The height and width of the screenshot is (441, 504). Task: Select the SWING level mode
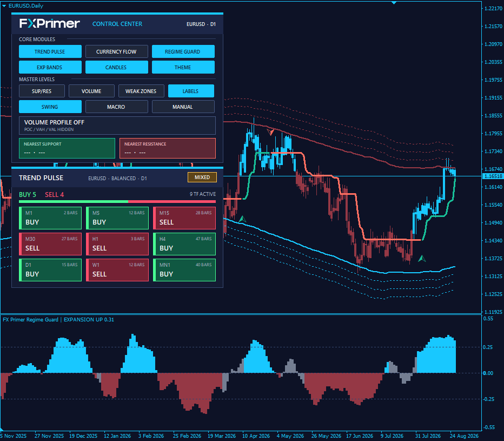[x=50, y=107]
